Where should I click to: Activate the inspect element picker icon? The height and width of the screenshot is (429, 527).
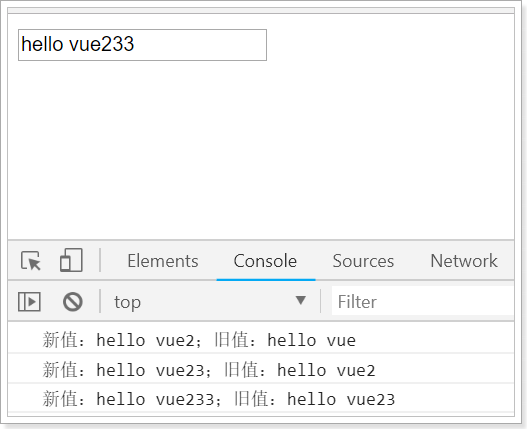click(x=31, y=261)
